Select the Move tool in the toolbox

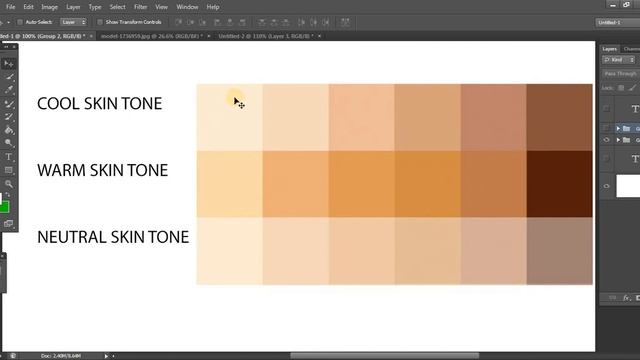8,64
